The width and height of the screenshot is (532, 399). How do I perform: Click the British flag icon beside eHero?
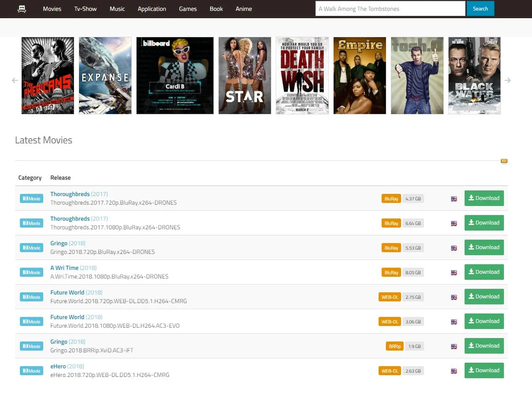454,371
